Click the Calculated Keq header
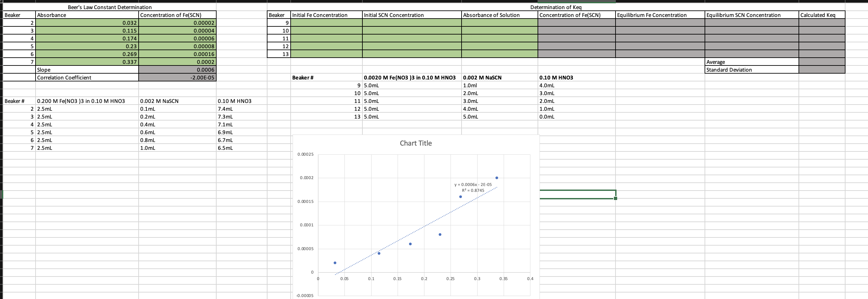The image size is (868, 299). click(821, 15)
